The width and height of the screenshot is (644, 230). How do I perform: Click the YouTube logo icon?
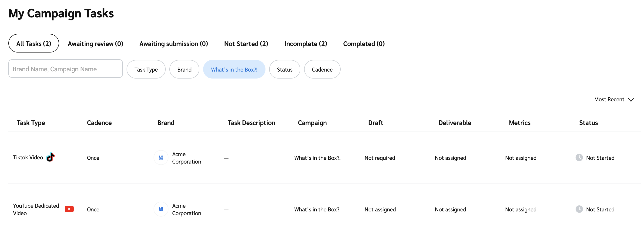(x=69, y=209)
